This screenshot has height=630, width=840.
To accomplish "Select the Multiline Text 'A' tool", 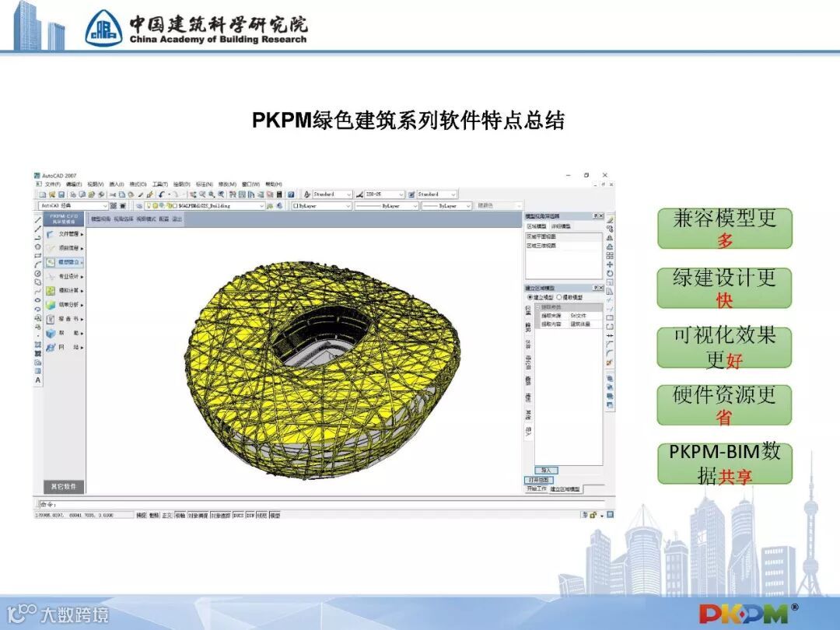I will (37, 380).
